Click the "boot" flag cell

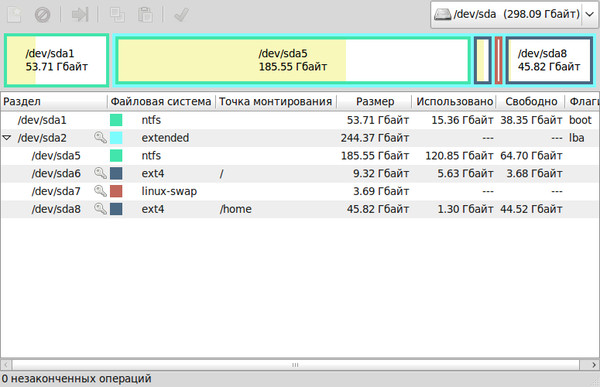(580, 120)
